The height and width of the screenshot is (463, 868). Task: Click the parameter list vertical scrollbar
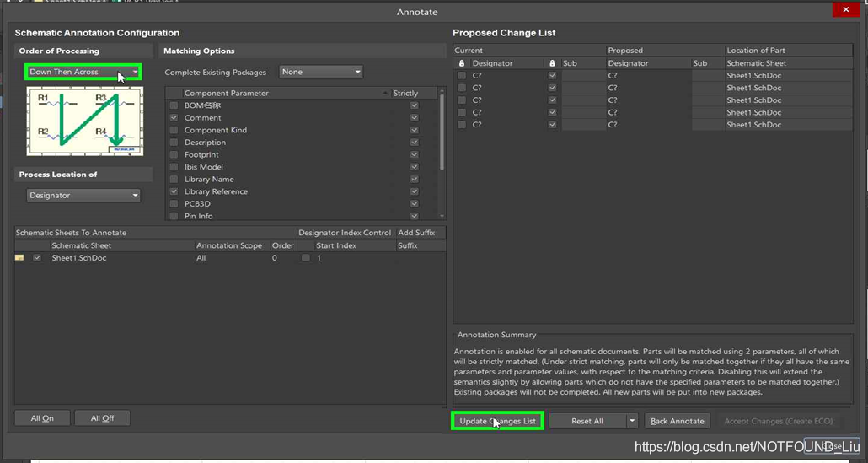tap(442, 133)
